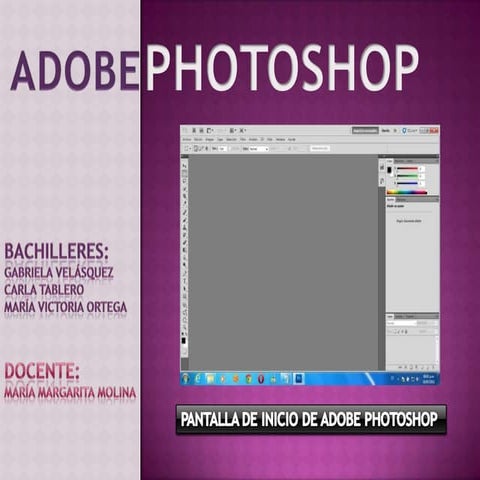This screenshot has height=480, width=480.
Task: Click the foreground swatch in Color panel
Action: [x=389, y=169]
